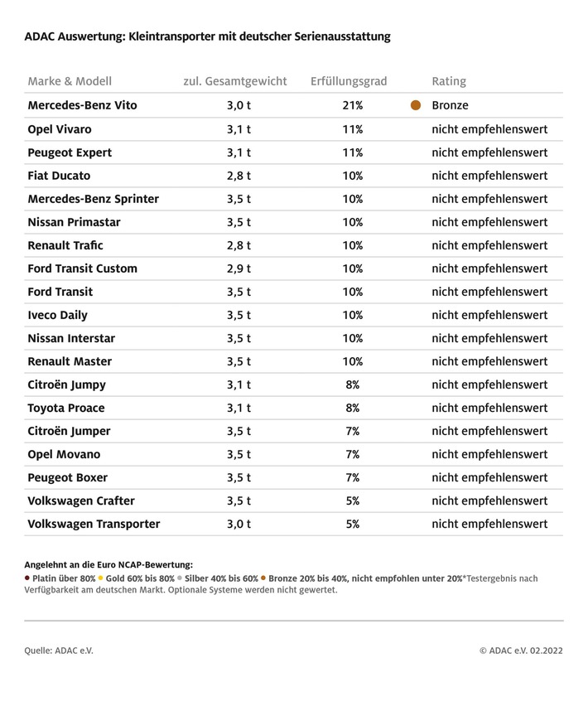Click the © ADAC e.V. 02.2022 copyright
Screen dimensions: 588x706
(521, 650)
